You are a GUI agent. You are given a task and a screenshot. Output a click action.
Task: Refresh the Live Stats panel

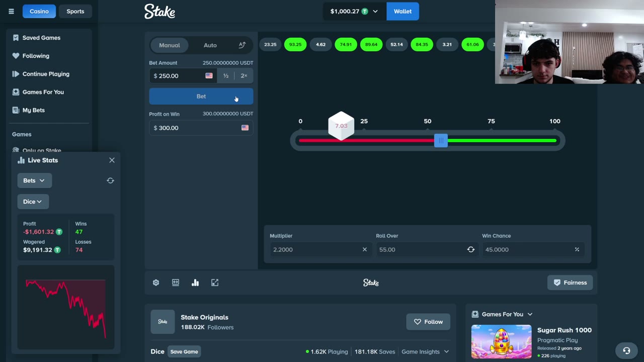[110, 180]
